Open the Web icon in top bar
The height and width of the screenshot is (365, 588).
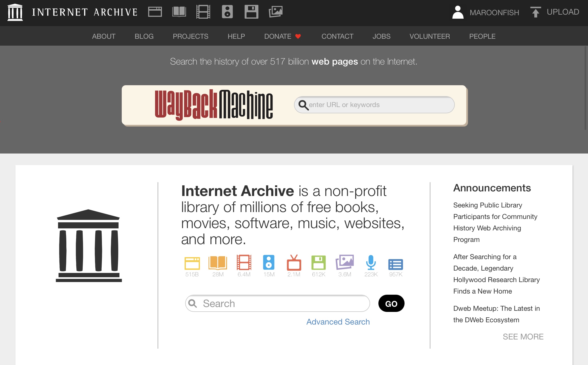click(155, 12)
